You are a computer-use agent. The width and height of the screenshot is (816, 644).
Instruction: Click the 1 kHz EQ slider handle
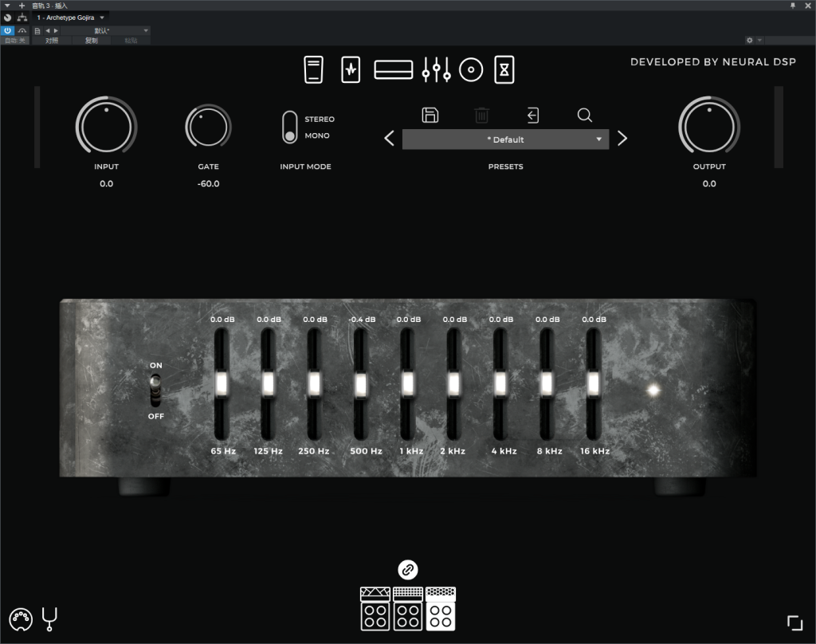point(407,383)
